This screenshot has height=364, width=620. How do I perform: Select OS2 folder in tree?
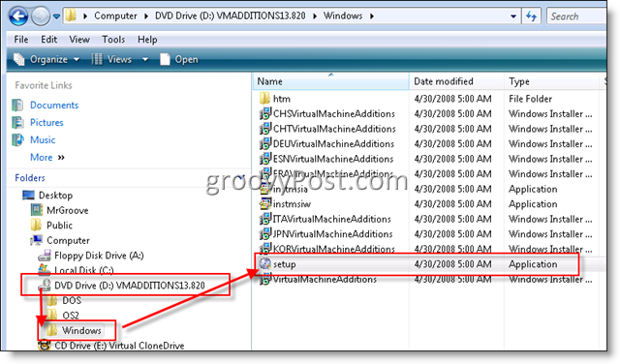(x=71, y=316)
